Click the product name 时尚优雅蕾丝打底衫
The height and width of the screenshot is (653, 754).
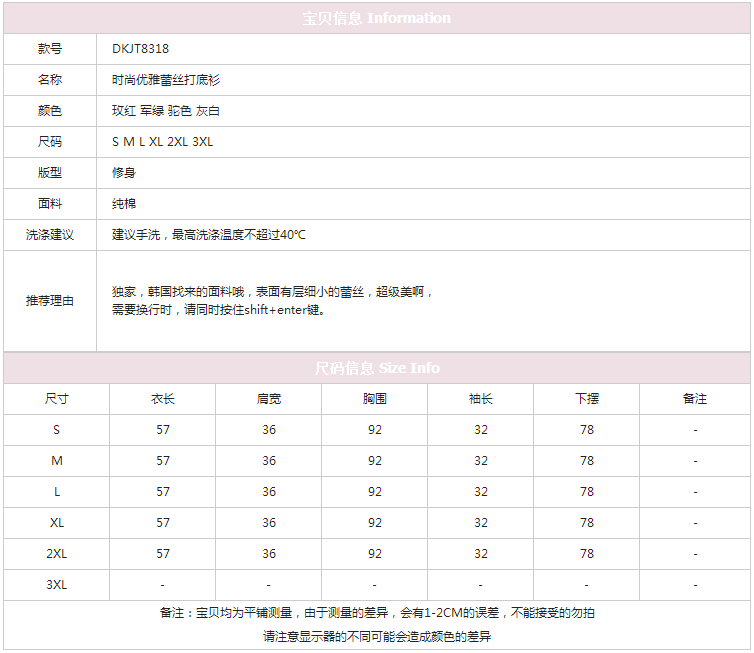[x=166, y=80]
